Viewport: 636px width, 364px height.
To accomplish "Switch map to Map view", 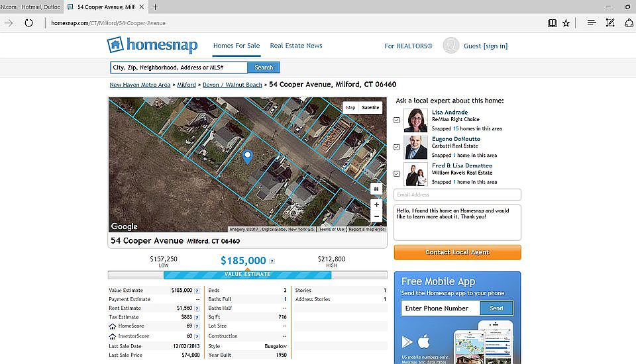I will (350, 107).
